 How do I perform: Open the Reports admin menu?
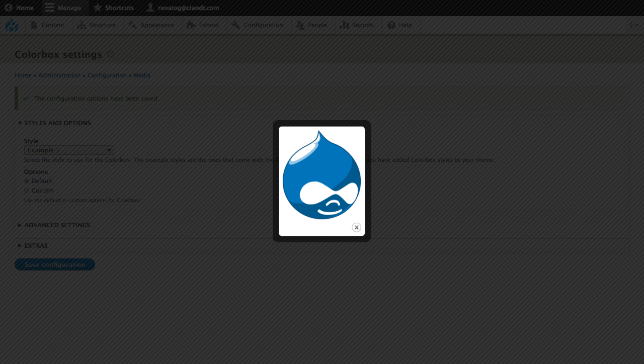coord(357,25)
